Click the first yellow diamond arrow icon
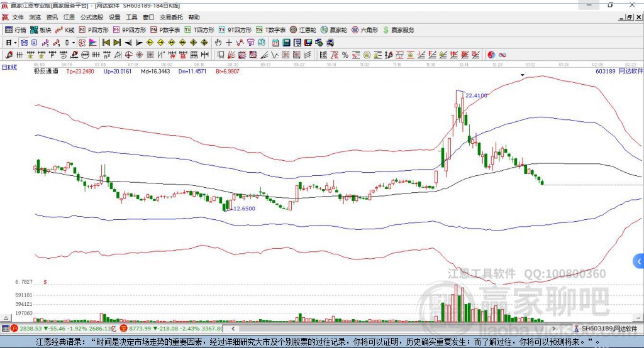The width and height of the screenshot is (644, 348). coord(150,43)
